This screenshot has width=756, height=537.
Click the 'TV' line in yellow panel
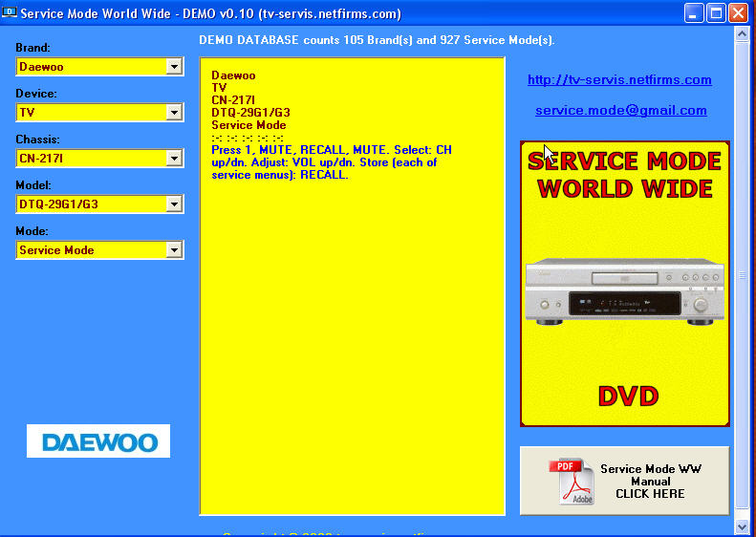(x=219, y=88)
